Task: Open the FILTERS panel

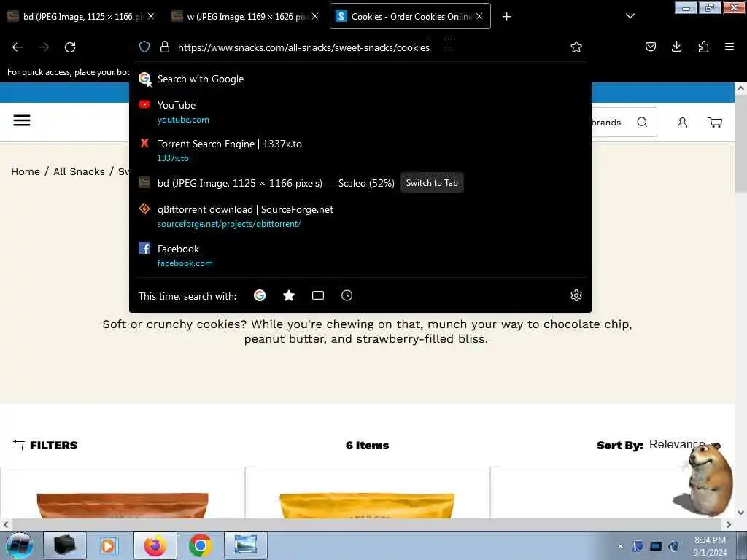Action: [45, 446]
